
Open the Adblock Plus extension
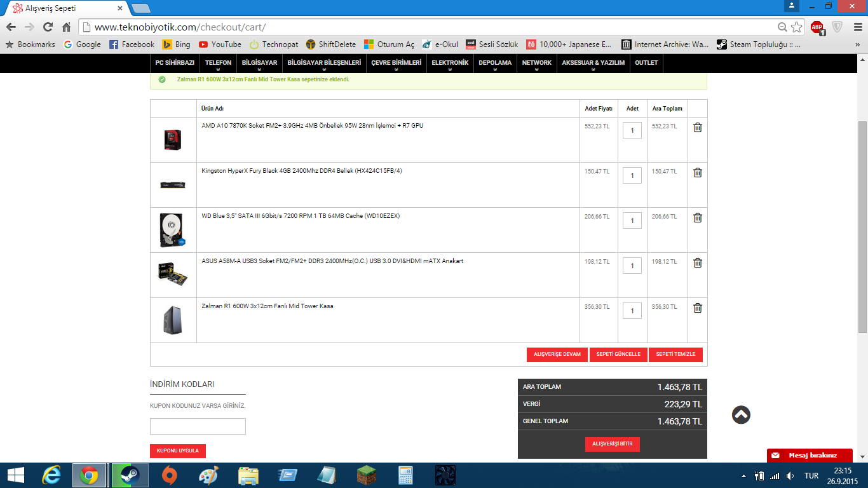pyautogui.click(x=817, y=27)
